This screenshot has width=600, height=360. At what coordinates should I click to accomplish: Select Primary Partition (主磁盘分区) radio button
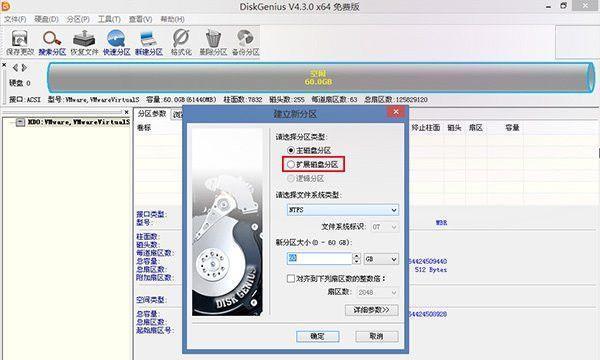click(291, 150)
